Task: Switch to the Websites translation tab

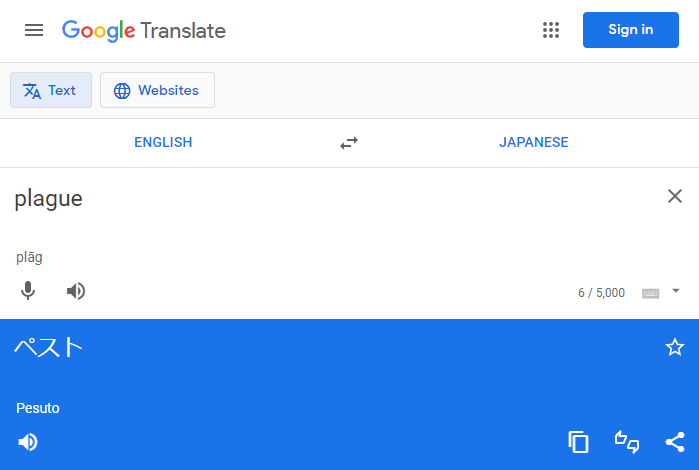Action: [x=157, y=90]
